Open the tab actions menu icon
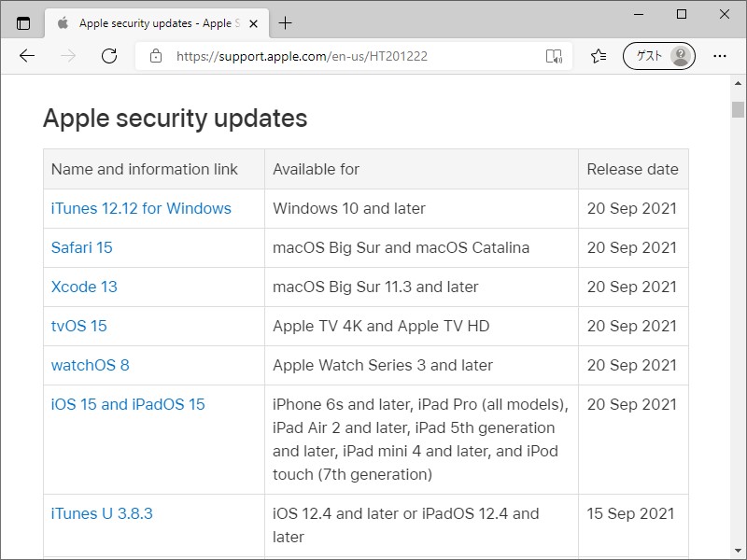The width and height of the screenshot is (747, 560). pos(23,23)
